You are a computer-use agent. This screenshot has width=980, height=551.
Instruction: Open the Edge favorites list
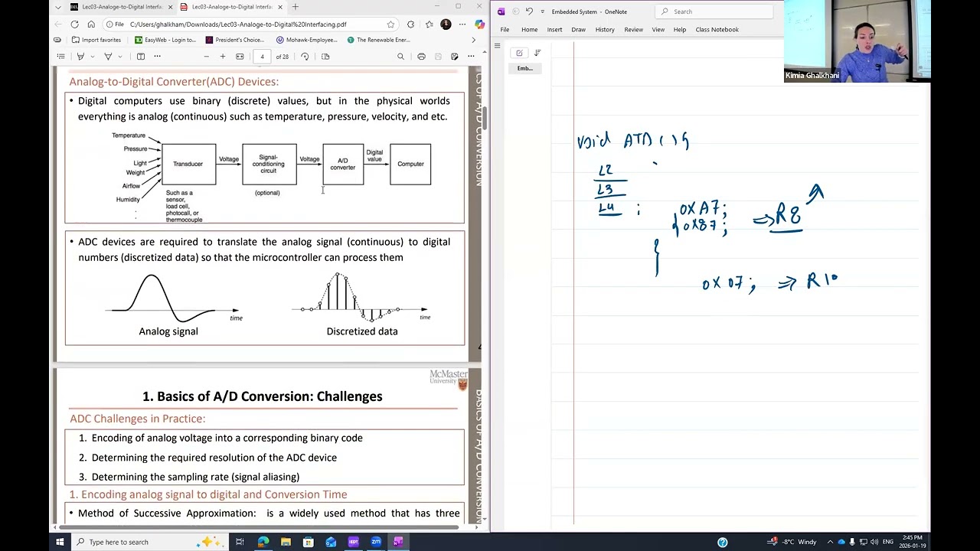pos(430,24)
